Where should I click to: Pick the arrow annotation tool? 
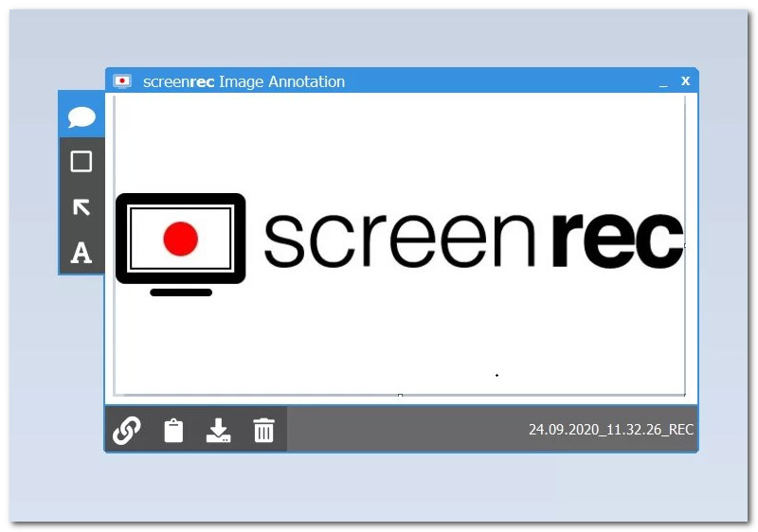(81, 207)
